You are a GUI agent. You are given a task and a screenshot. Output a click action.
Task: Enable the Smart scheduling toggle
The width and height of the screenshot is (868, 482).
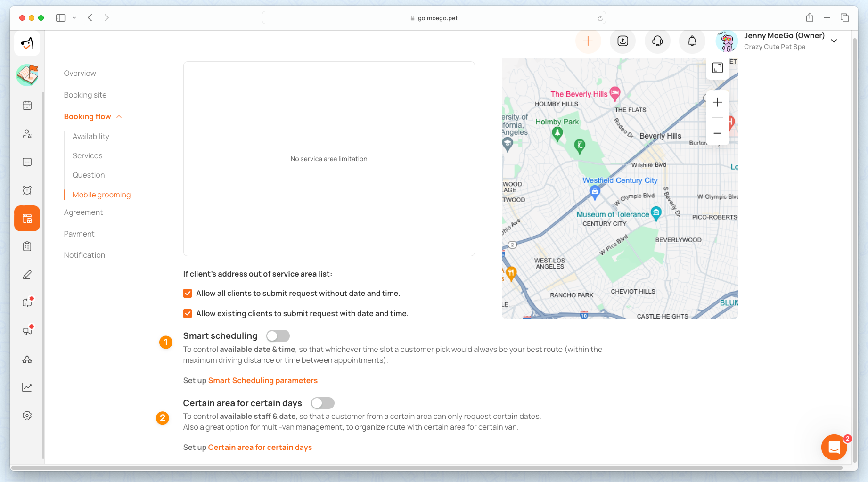[x=278, y=336]
